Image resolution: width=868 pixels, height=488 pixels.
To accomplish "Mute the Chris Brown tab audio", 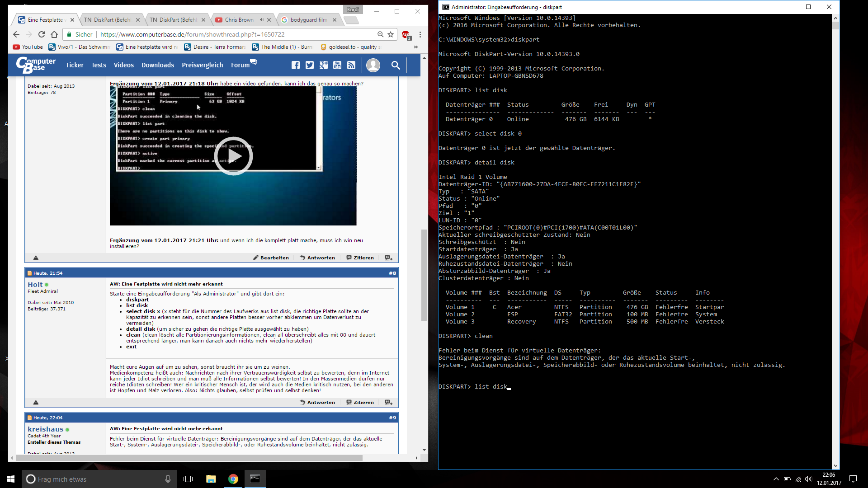I will 262,20.
